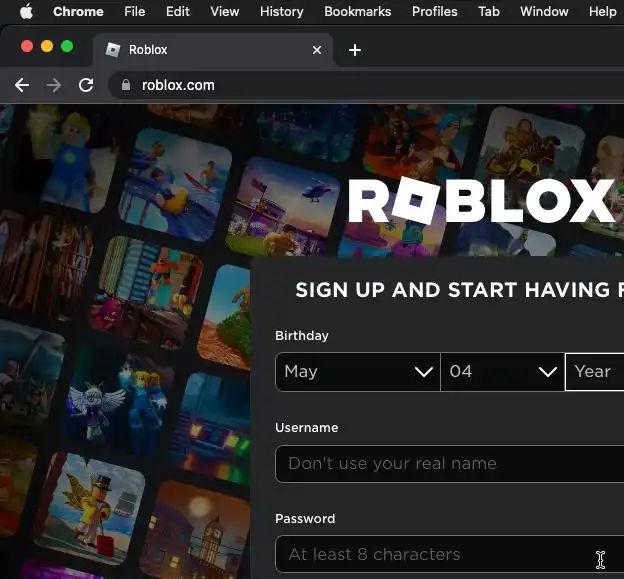Screen dimensions: 624x579
Task: Click the Username input field
Action: [450, 464]
